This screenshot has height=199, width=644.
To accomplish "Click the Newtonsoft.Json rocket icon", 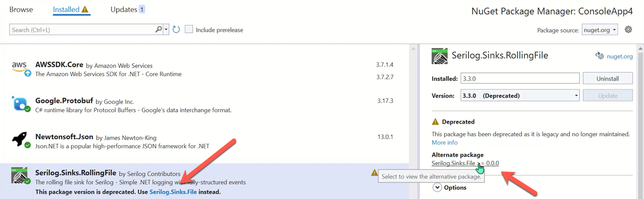I will (20, 140).
